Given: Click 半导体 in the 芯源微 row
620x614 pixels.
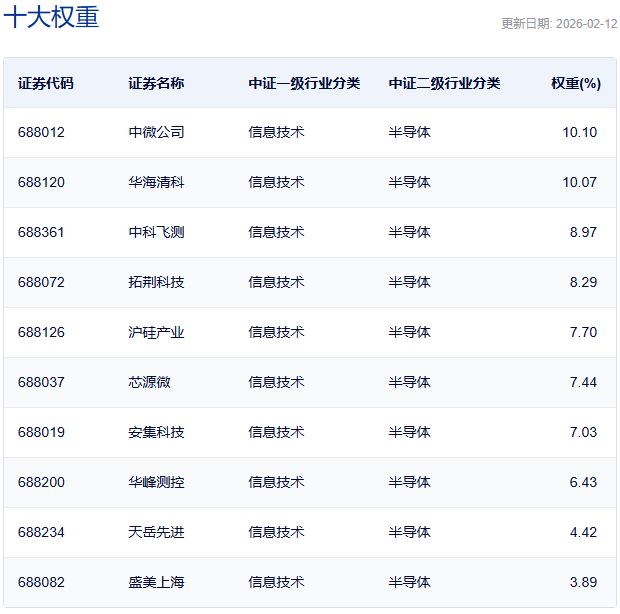Looking at the screenshot, I should [409, 382].
